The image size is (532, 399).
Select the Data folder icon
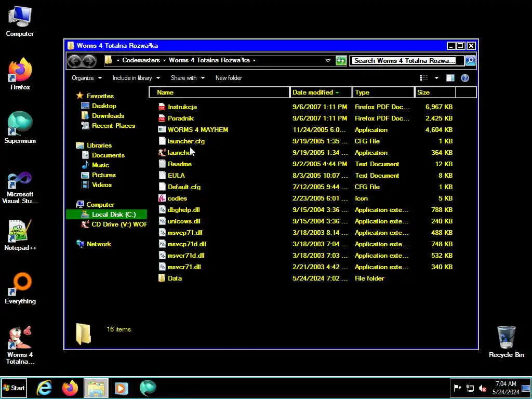coord(162,278)
